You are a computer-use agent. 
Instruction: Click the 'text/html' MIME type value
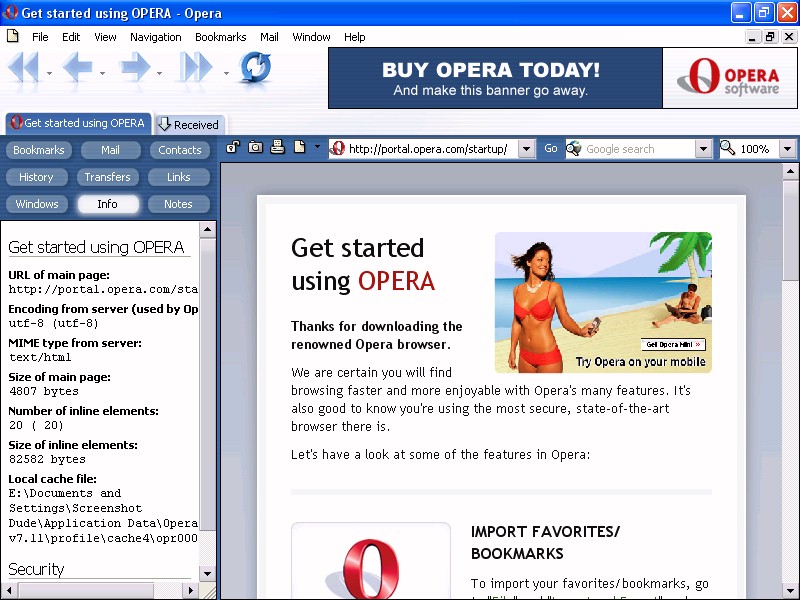pyautogui.click(x=40, y=357)
